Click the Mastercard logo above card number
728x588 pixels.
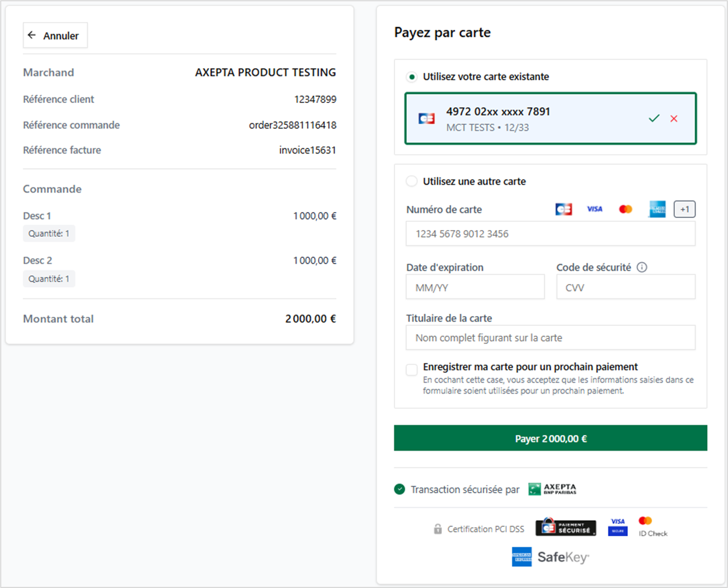pyautogui.click(x=626, y=209)
